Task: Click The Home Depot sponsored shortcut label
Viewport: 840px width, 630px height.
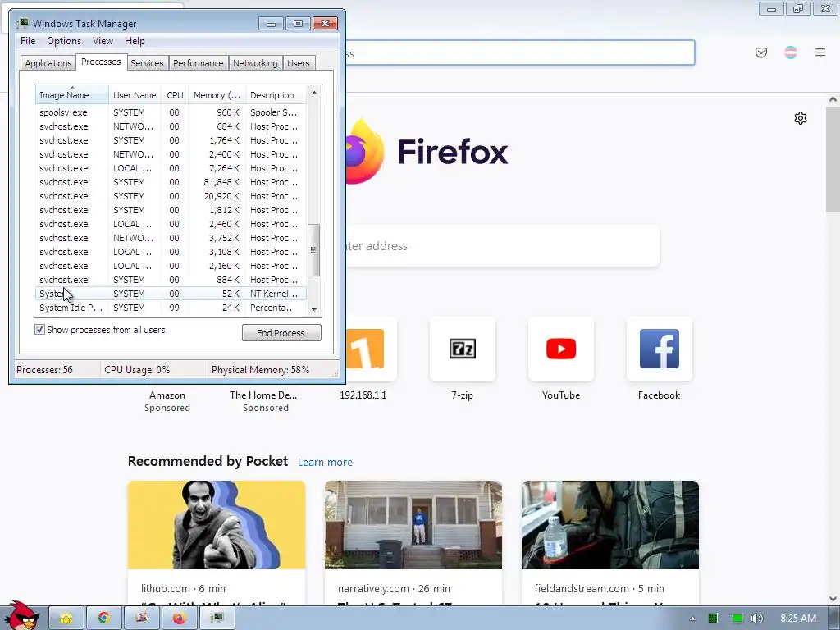Action: (x=263, y=401)
